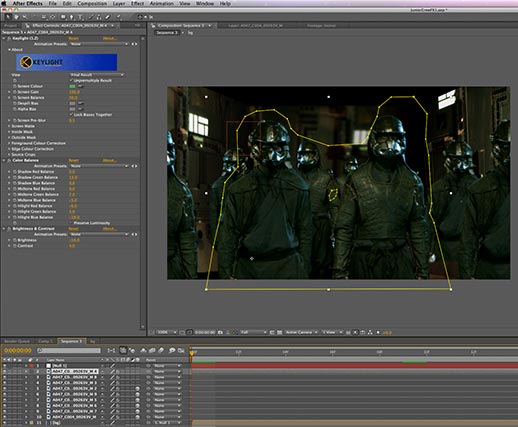Toggle live update button in timeline
Image resolution: width=518 pixels, height=427 pixels.
pos(123,350)
